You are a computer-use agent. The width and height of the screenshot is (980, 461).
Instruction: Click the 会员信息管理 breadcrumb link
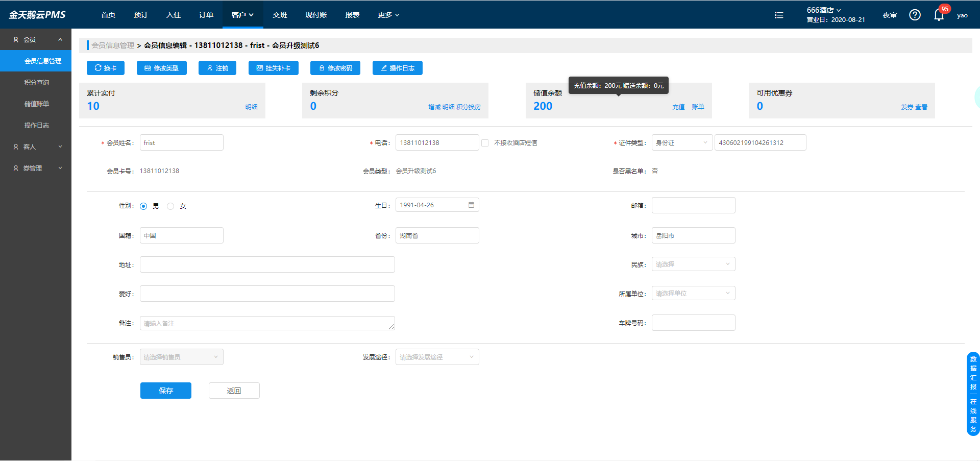click(113, 45)
